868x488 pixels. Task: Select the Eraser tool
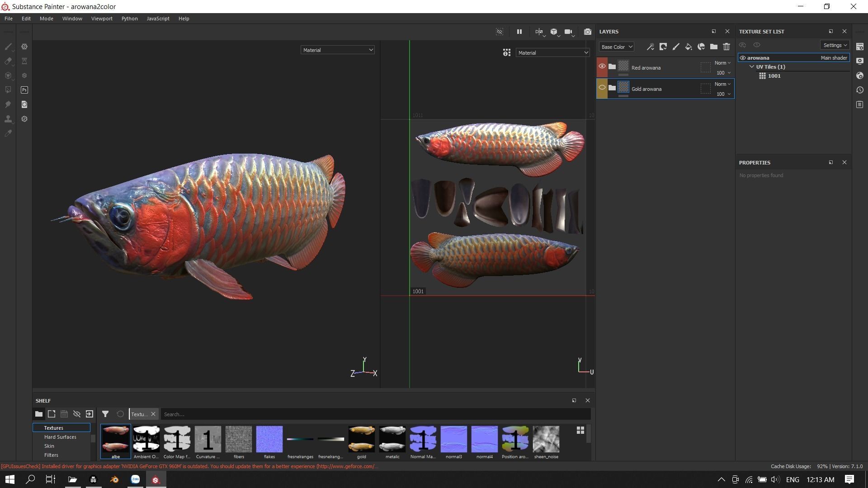point(8,61)
